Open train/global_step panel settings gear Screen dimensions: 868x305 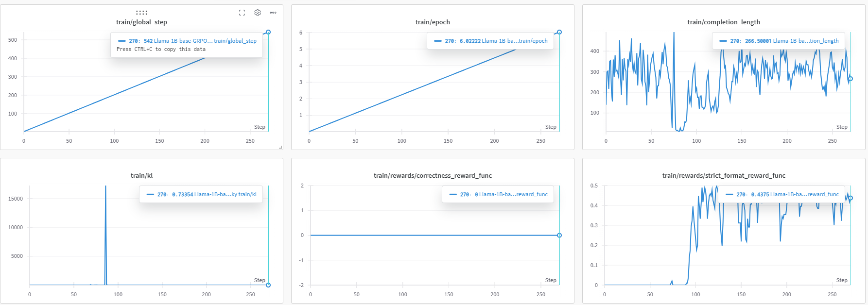click(258, 13)
